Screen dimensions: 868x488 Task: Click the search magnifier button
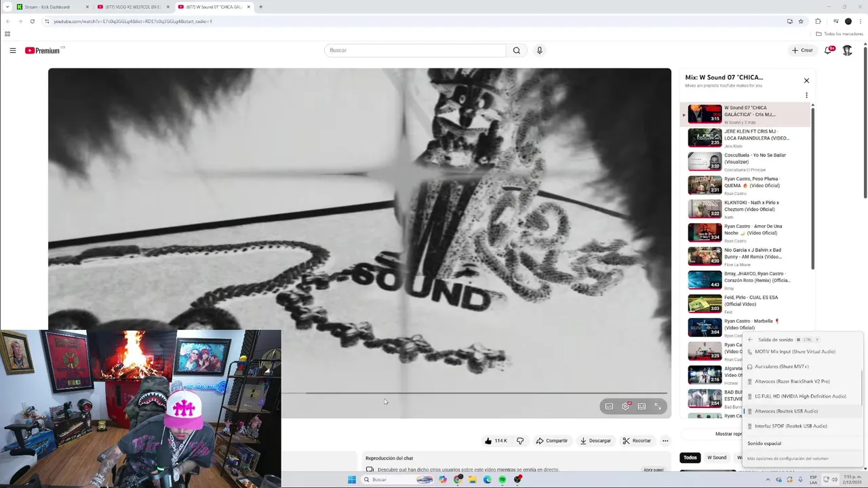(x=517, y=50)
